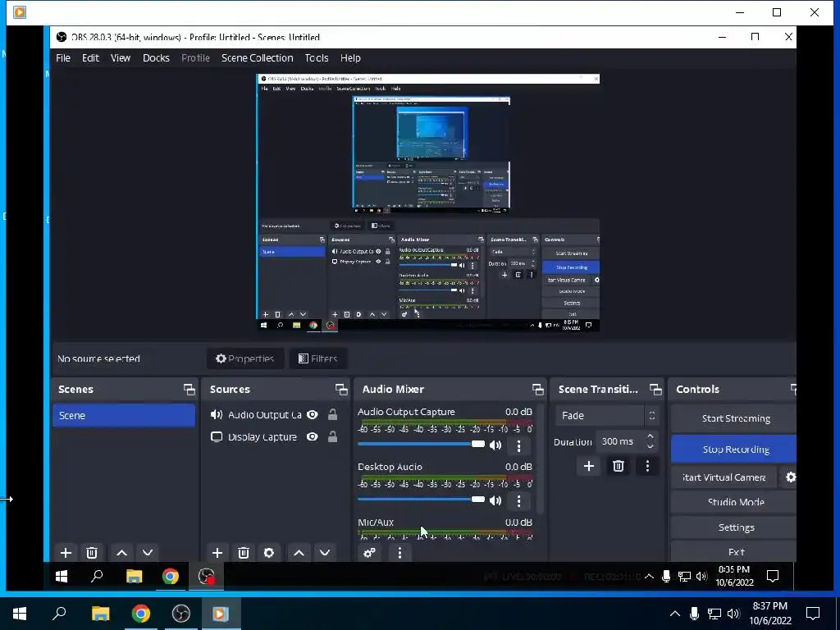This screenshot has height=630, width=840.
Task: Remove the selected scene
Action: coord(92,552)
